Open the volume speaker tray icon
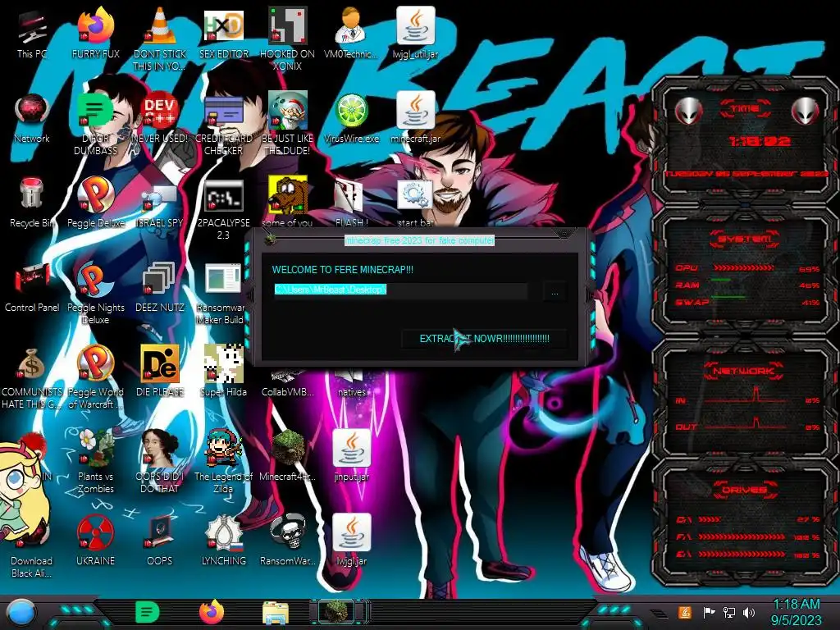This screenshot has height=630, width=840. (x=749, y=613)
